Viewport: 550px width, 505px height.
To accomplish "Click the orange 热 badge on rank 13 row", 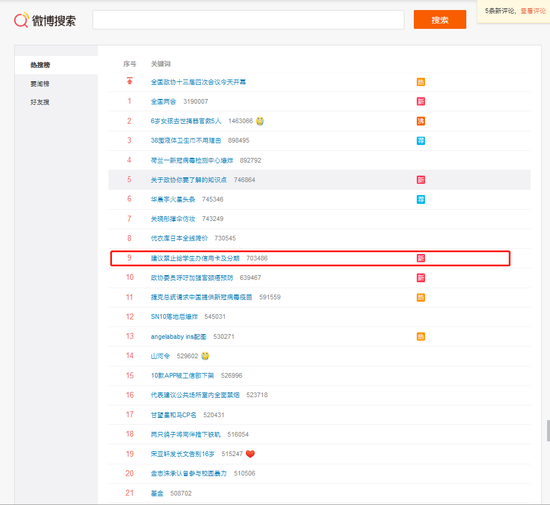I will pyautogui.click(x=421, y=337).
